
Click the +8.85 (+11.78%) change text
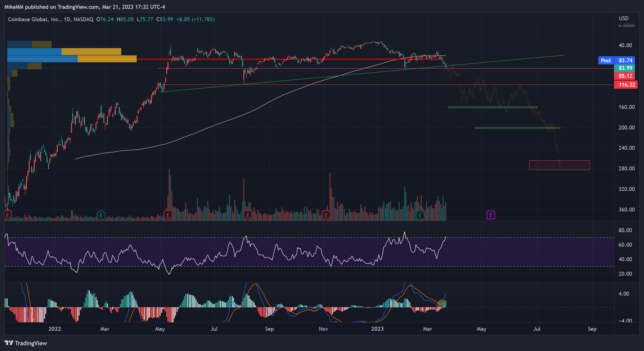196,19
